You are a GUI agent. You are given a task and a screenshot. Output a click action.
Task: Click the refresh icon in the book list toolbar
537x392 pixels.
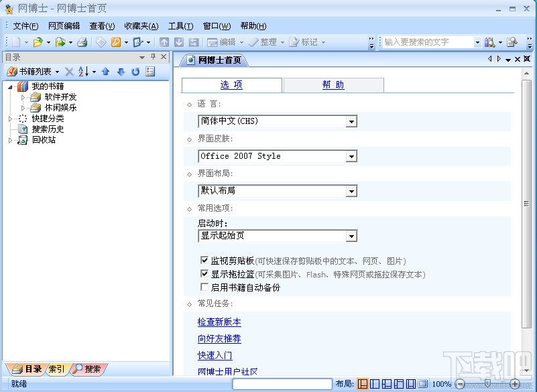(x=135, y=72)
